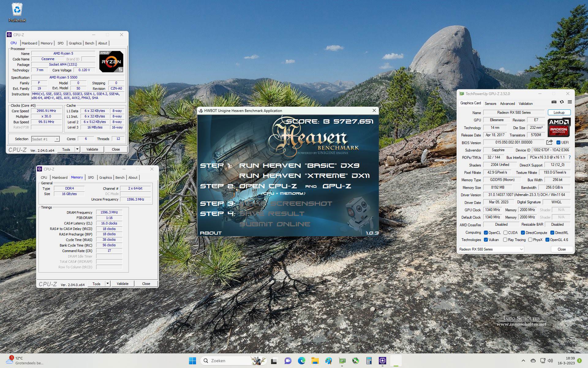Click the OneDrive cloud tray icon
This screenshot has height=368, width=588.
click(x=533, y=361)
